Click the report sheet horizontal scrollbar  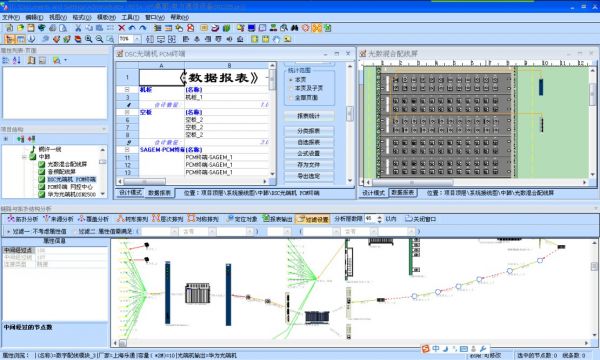pos(193,181)
